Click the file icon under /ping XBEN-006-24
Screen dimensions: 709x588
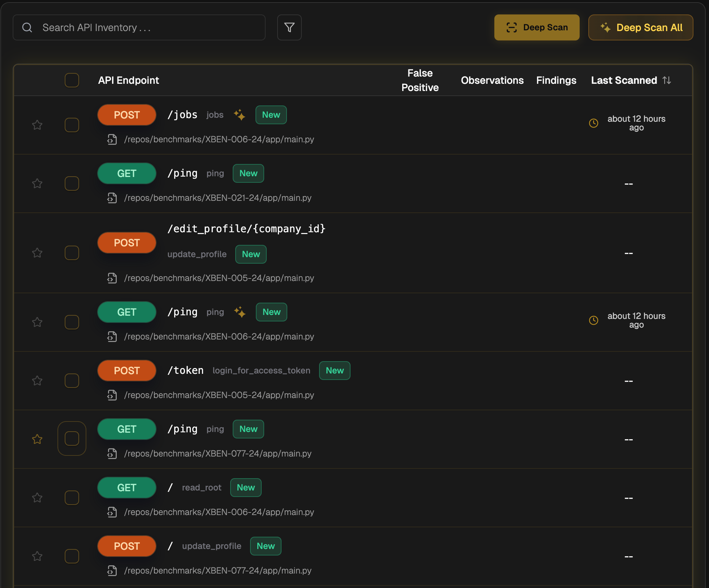pos(112,337)
